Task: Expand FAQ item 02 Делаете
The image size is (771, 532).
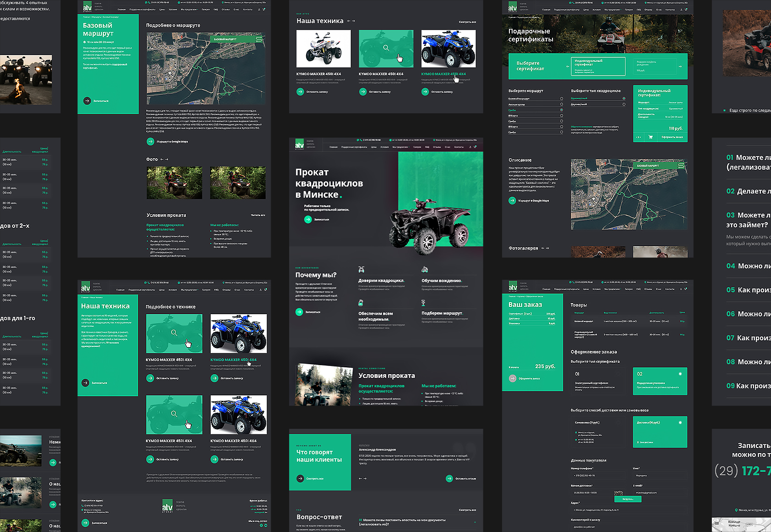Action: [748, 191]
